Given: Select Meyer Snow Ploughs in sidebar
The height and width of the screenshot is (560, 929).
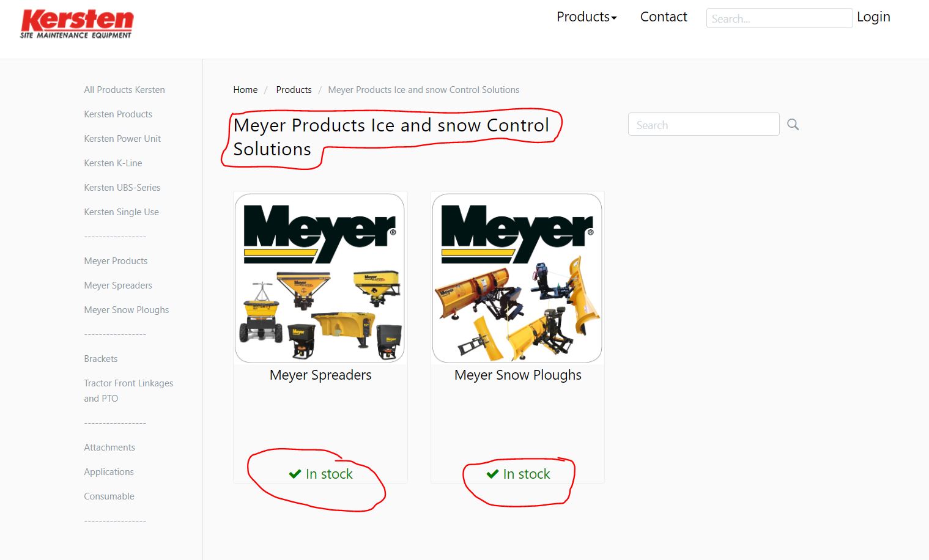Looking at the screenshot, I should coord(127,310).
